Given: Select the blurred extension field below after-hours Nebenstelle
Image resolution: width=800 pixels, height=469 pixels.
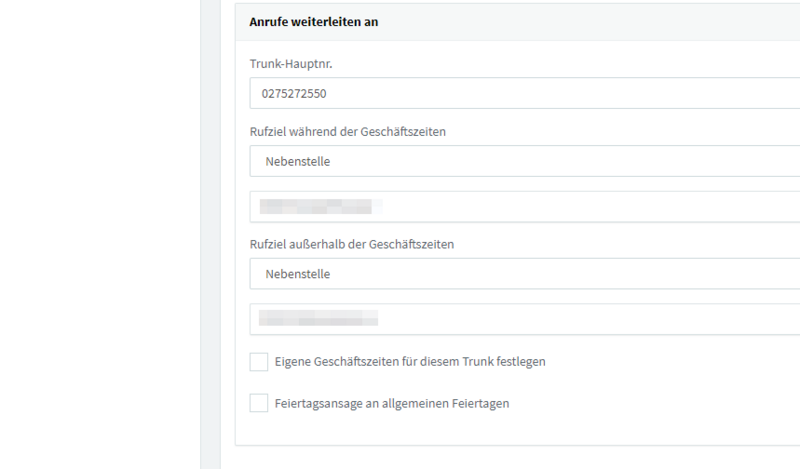Looking at the screenshot, I should click(x=524, y=319).
